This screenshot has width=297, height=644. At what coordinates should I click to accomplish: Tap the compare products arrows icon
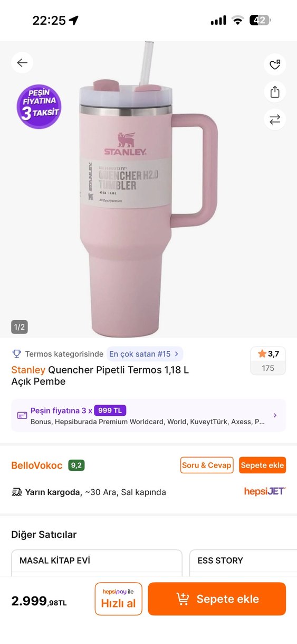point(275,119)
